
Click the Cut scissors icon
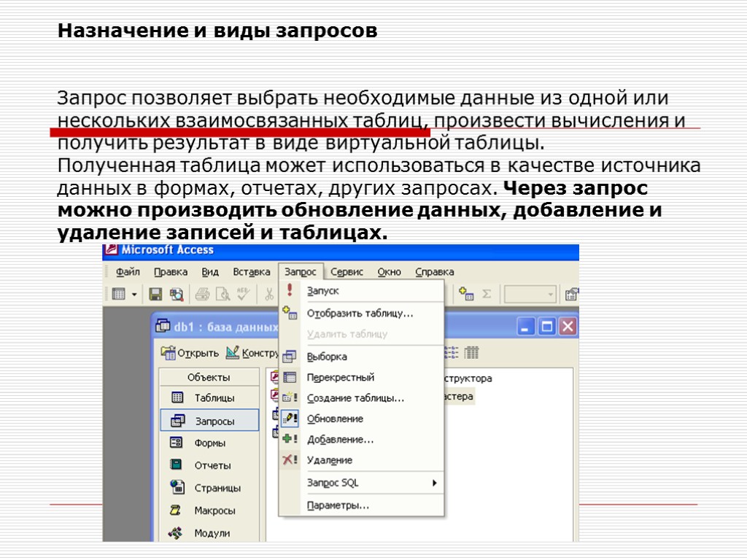[x=269, y=295]
